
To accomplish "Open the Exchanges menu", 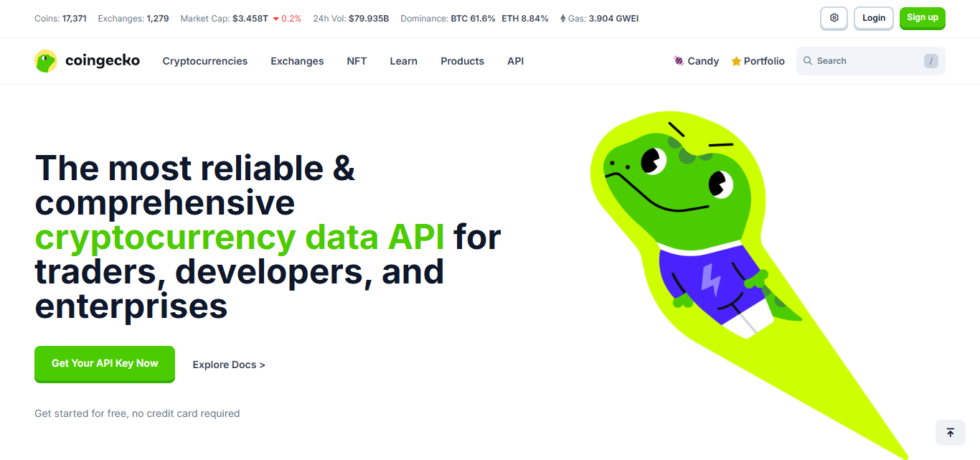I will pos(297,61).
